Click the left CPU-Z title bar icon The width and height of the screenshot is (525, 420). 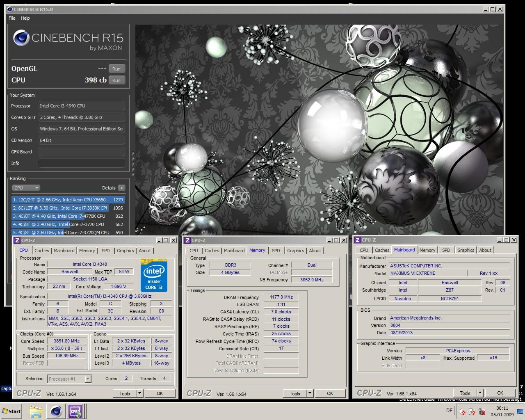tap(17, 240)
